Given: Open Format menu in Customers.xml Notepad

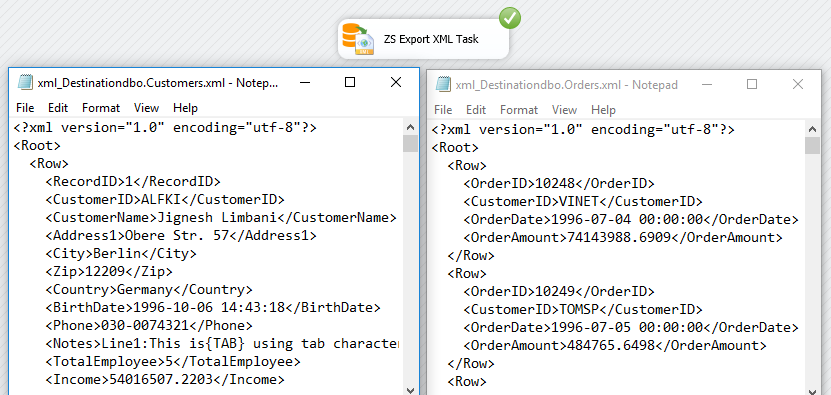Looking at the screenshot, I should pos(101,108).
